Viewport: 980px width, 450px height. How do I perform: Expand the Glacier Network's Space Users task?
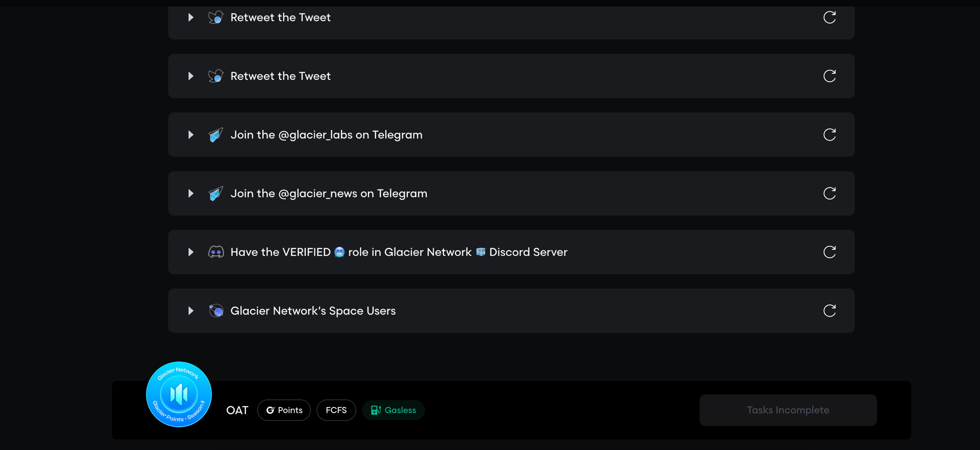pyautogui.click(x=191, y=311)
